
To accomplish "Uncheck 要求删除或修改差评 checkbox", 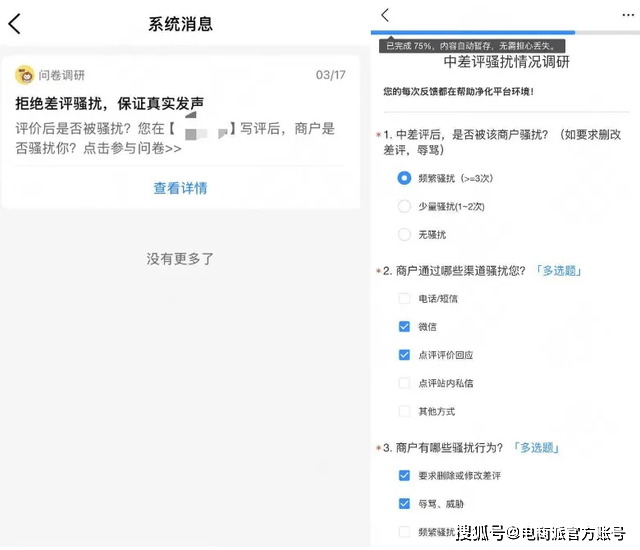I will 404,476.
